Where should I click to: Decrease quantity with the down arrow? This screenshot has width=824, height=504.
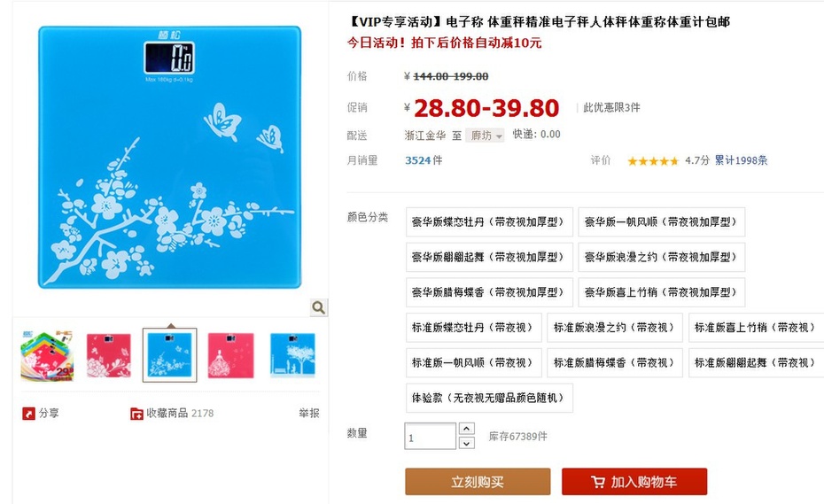coord(467,443)
